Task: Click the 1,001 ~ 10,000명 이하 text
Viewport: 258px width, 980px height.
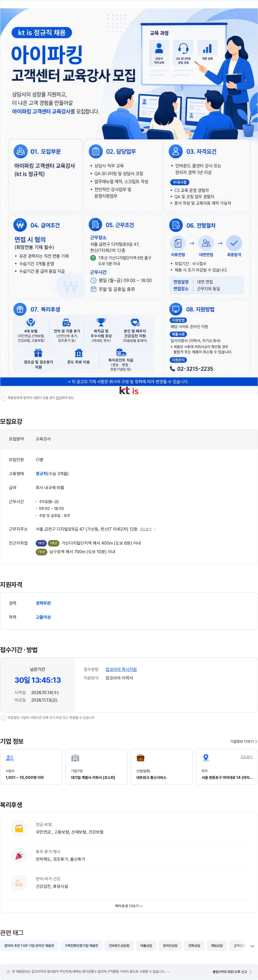Action: 25,777
